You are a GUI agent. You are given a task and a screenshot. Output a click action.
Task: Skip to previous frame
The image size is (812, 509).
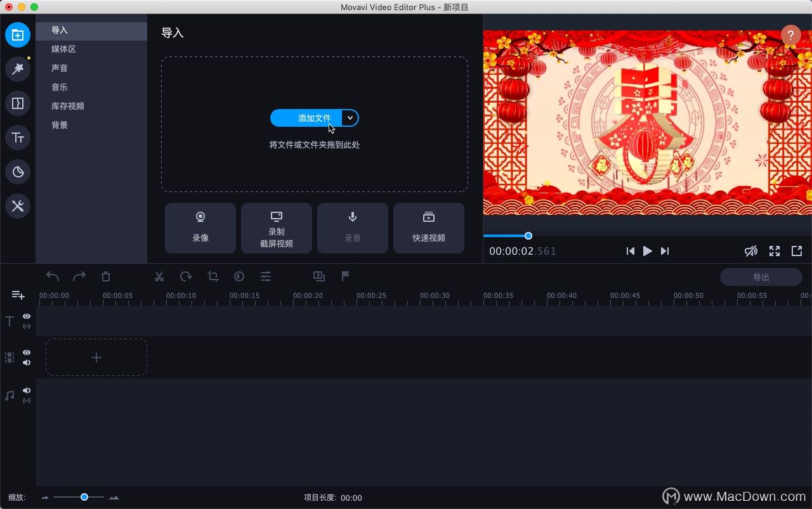pyautogui.click(x=630, y=251)
